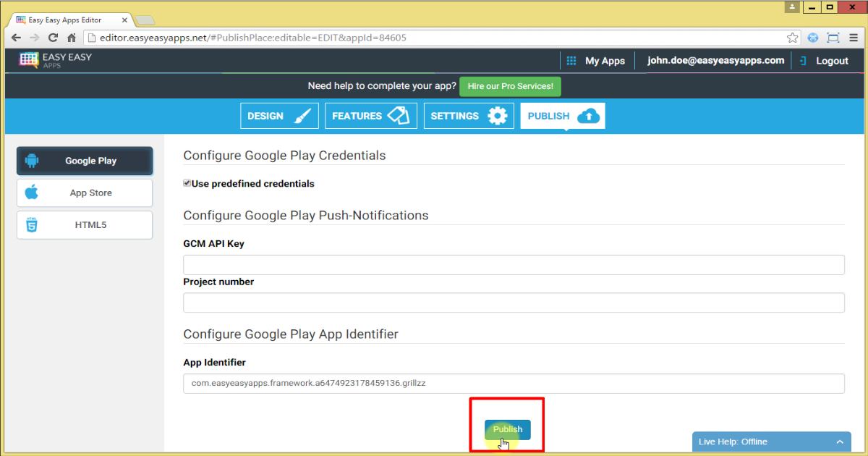The image size is (868, 456).
Task: Open the Easy Easy Apps Editor tab
Action: coord(65,20)
